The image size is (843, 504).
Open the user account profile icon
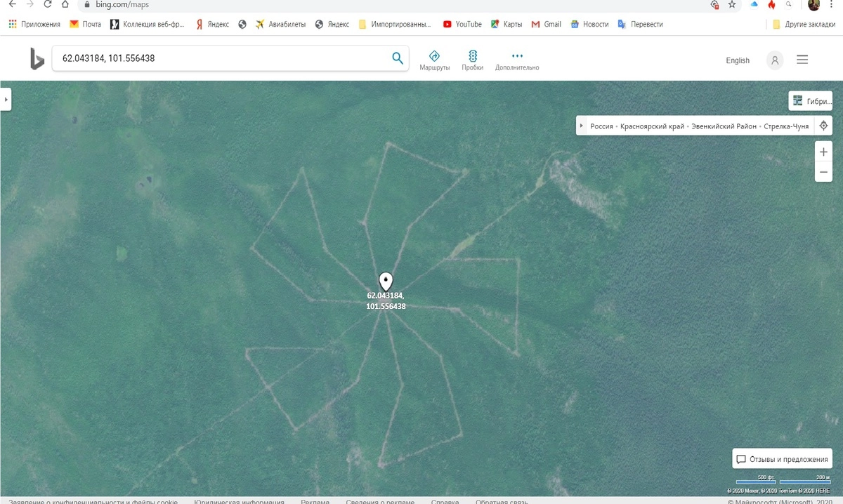(775, 60)
